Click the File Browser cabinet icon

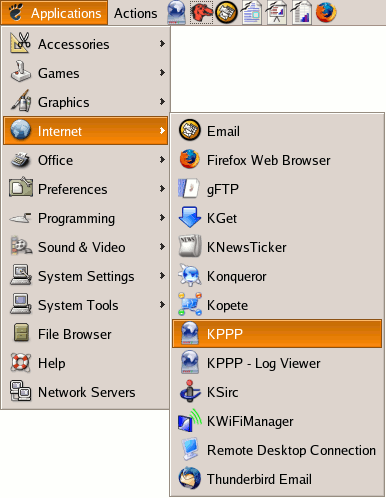(21, 333)
